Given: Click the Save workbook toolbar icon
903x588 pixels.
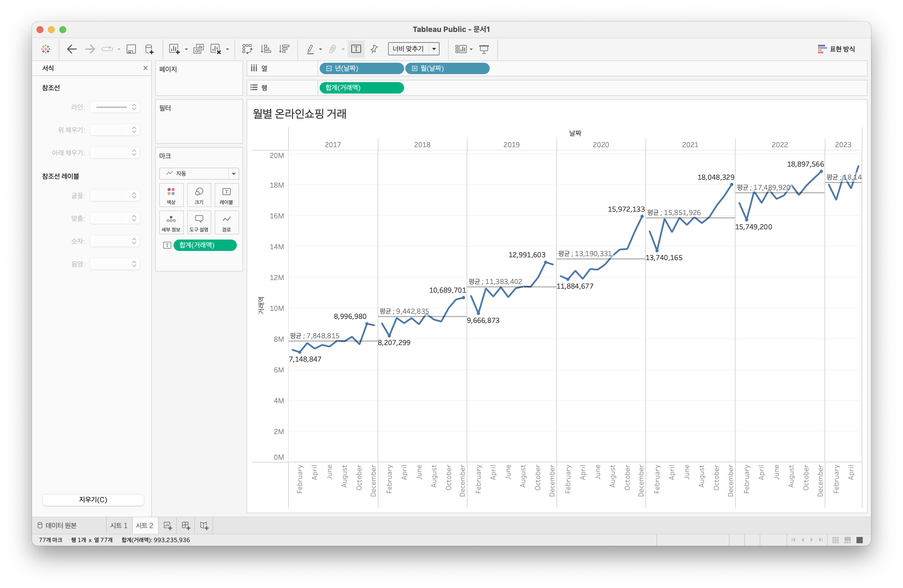Looking at the screenshot, I should 131,49.
